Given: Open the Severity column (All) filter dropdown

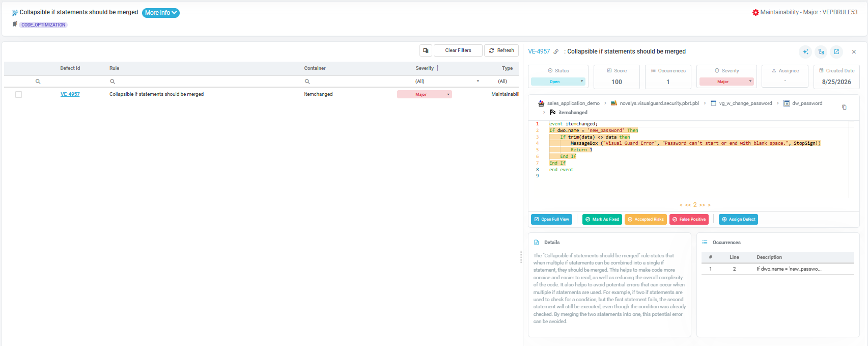Looking at the screenshot, I should tap(447, 82).
